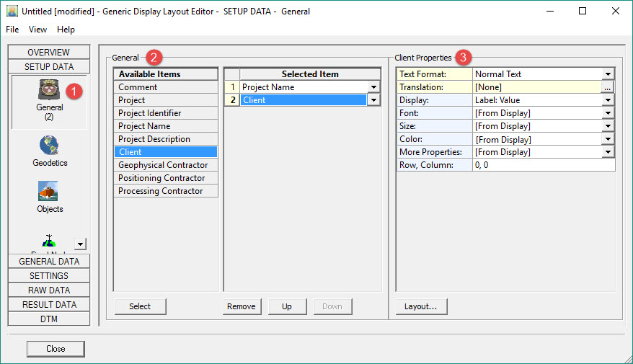
Task: Select Project Identifier in Available Items
Action: pyautogui.click(x=166, y=113)
